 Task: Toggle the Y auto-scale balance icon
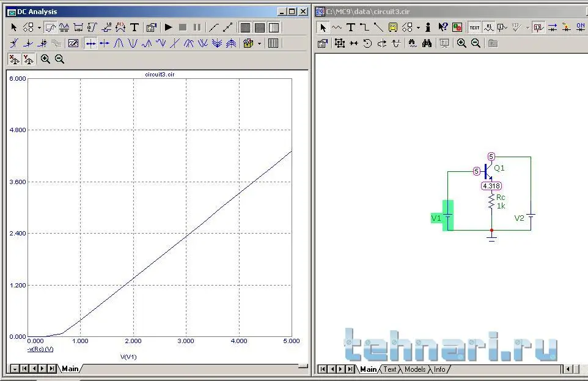(29, 59)
